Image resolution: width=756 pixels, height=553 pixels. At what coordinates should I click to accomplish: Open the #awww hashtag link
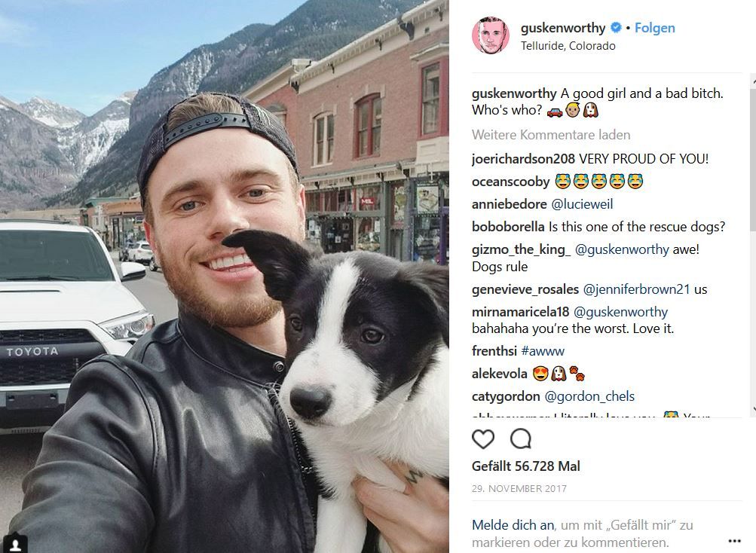tap(543, 351)
